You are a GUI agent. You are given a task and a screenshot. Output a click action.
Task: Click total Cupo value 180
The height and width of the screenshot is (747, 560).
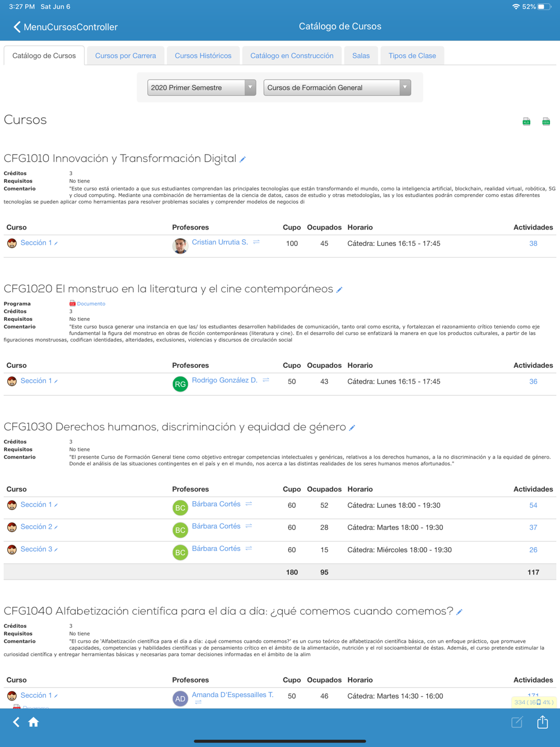[292, 572]
